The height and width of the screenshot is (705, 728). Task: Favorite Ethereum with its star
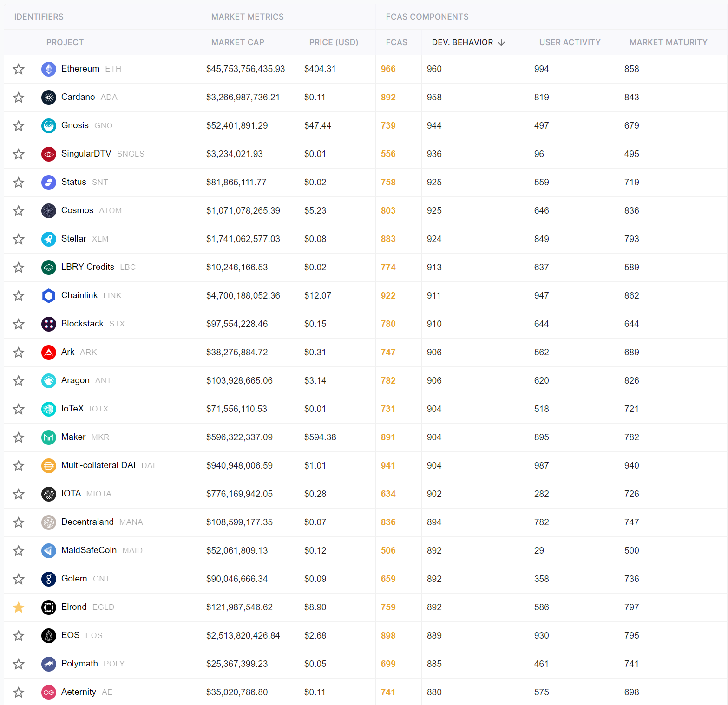(19, 69)
